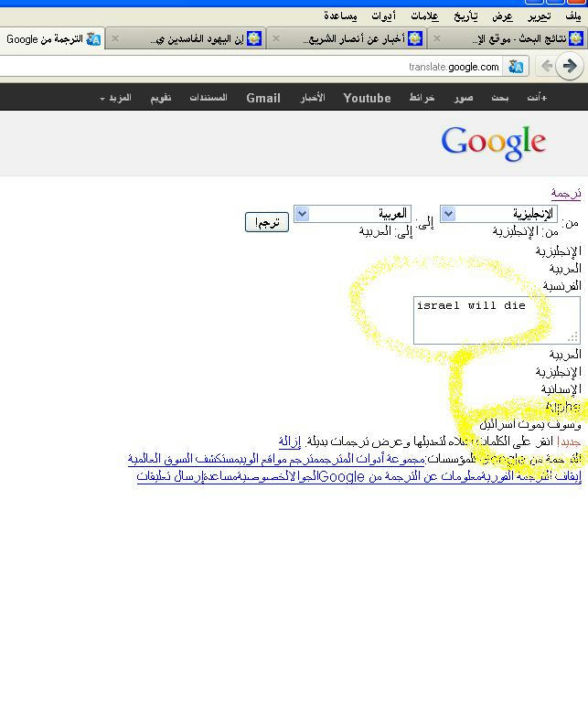The height and width of the screenshot is (702, 588).
Task: Open 'Youtube' in the Google bar
Action: coord(368,98)
